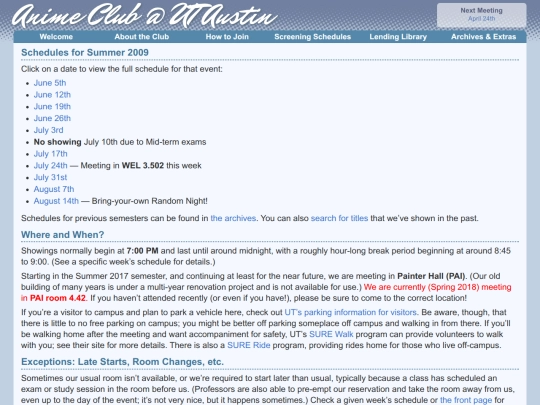Open the SURE Walk link
Screen dimensions: 540x405
tap(331, 334)
